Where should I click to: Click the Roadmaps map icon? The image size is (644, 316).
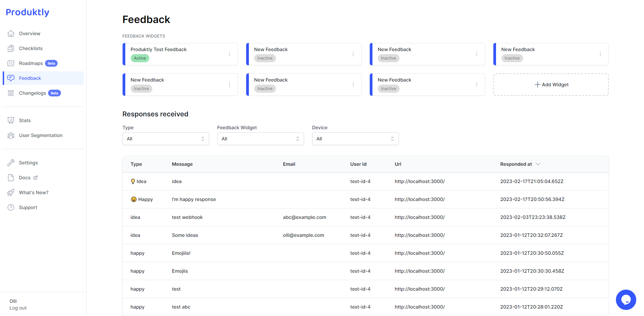[x=11, y=63]
